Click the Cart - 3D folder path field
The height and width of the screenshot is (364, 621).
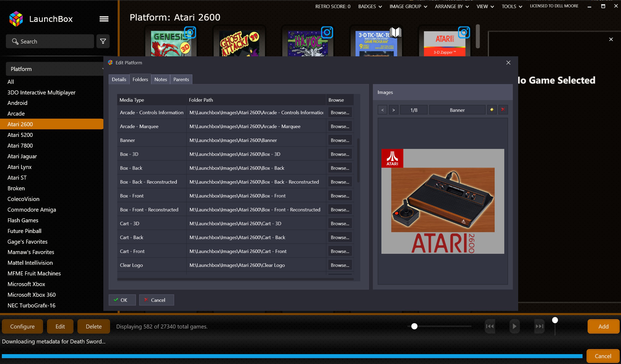point(256,223)
